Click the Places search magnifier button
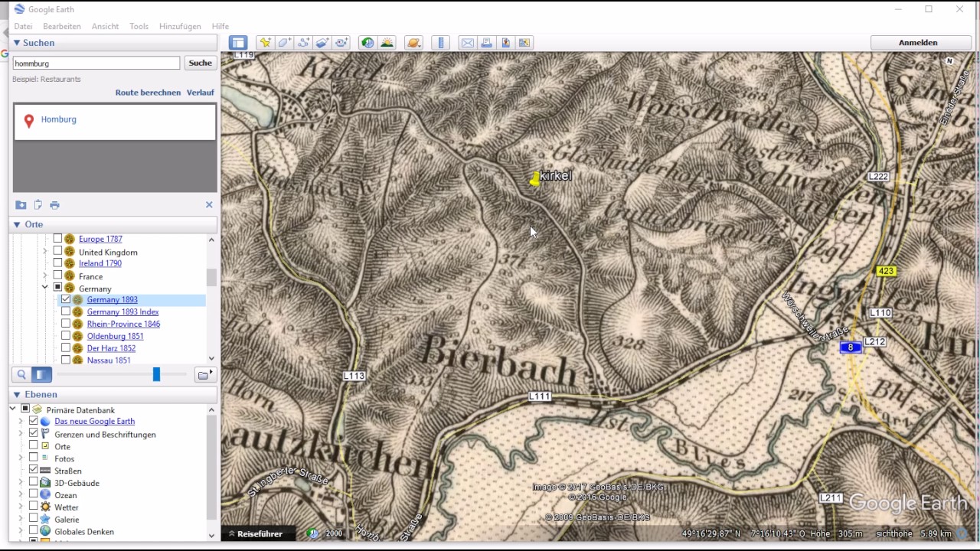The image size is (980, 551). pos(21,374)
